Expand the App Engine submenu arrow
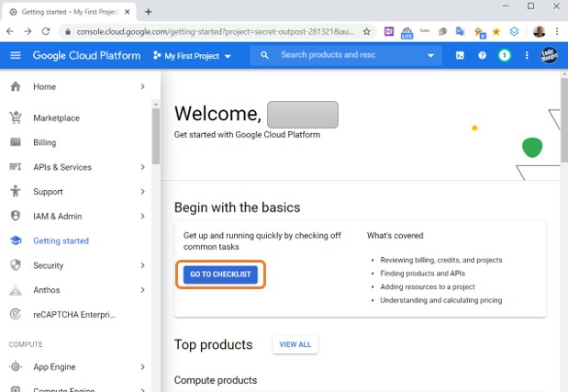This screenshot has height=392, width=568. [143, 366]
